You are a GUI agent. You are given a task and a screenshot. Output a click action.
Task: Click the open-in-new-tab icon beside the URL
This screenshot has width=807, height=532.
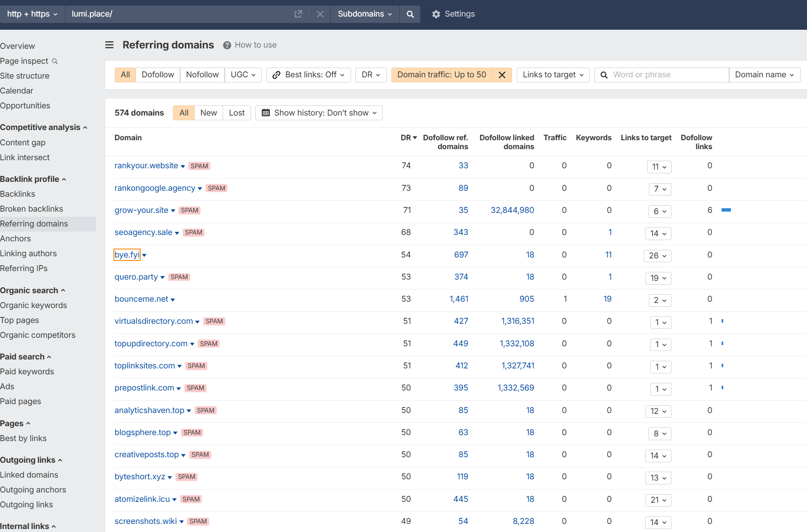click(298, 14)
